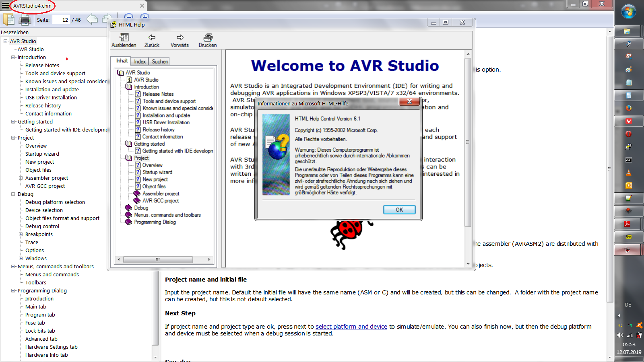Select Contact information in HTML Help tree
The image size is (644, 362).
tap(163, 137)
